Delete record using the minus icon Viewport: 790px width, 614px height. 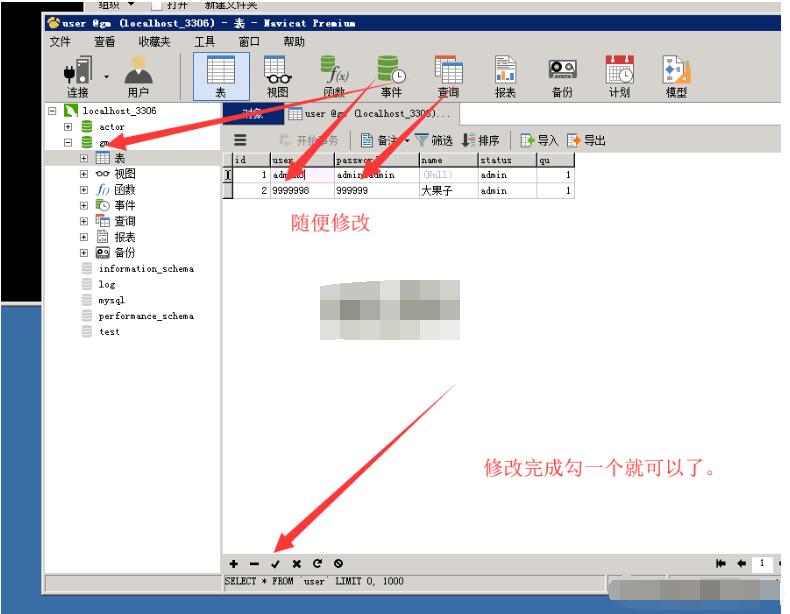coord(254,564)
